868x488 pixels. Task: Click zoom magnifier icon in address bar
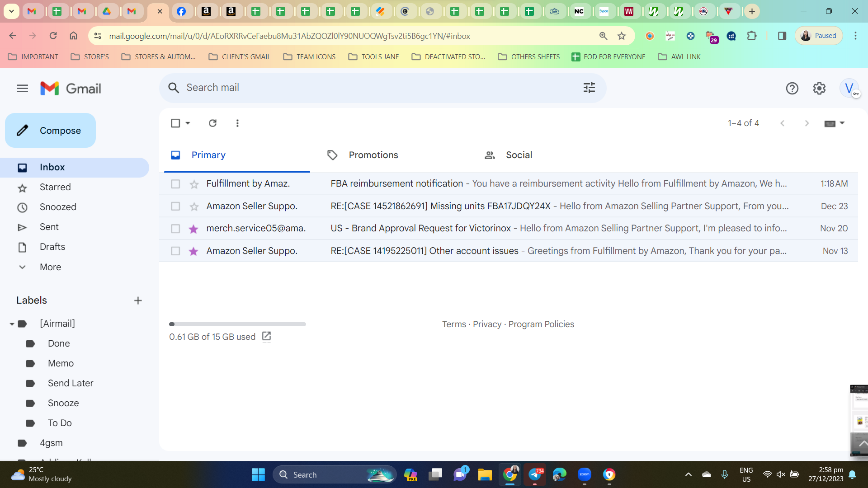603,36
